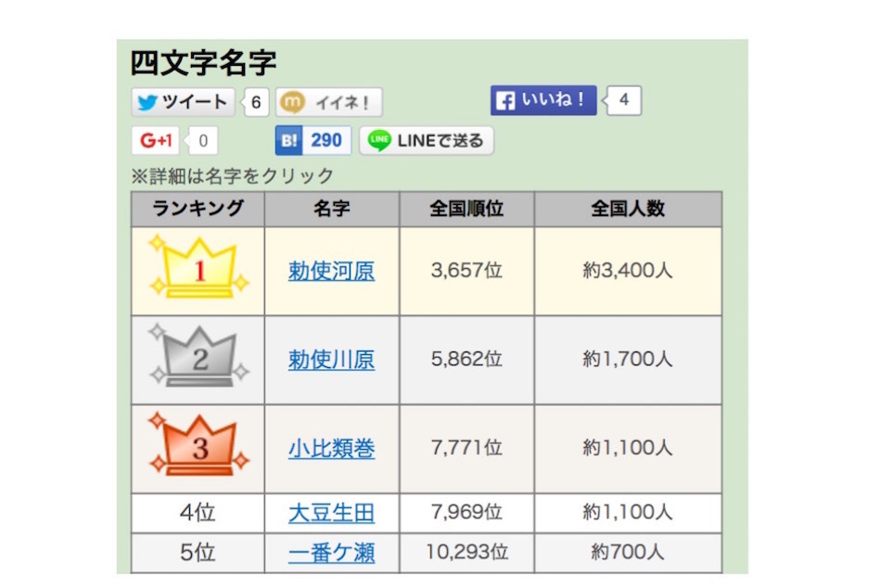Click the Twitter tweet count 6
The image size is (881, 588).
coord(256,102)
